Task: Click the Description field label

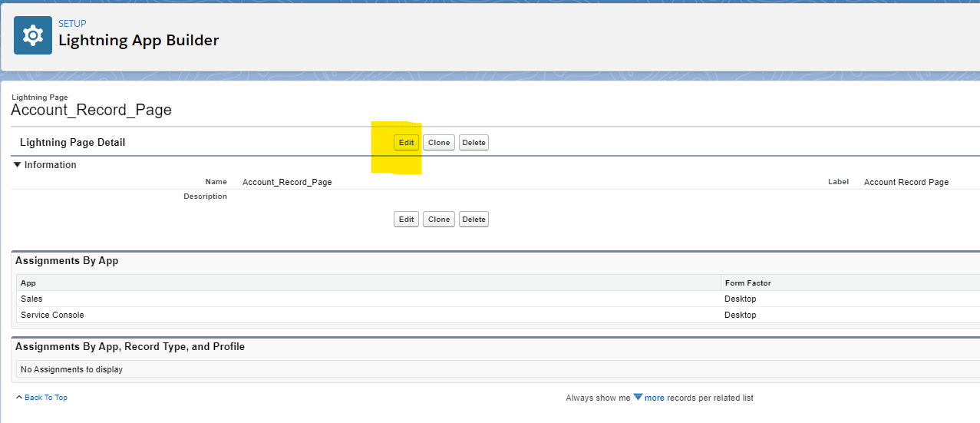Action: (x=205, y=197)
